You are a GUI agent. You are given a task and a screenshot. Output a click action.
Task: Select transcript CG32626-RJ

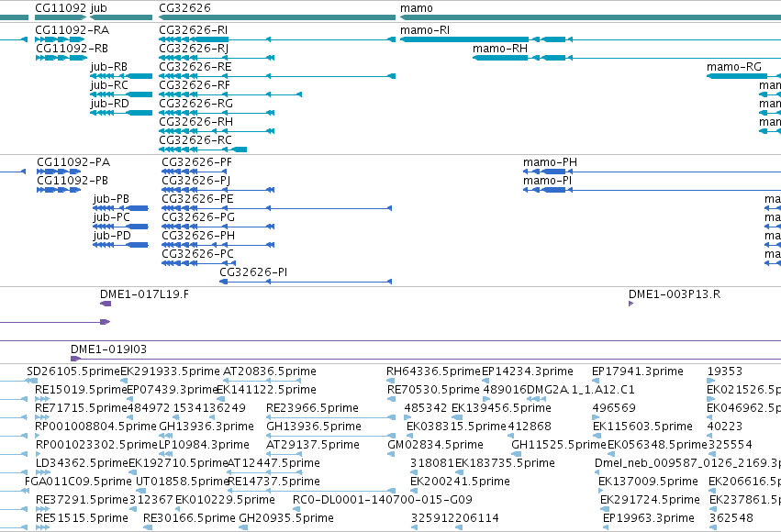tap(194, 49)
